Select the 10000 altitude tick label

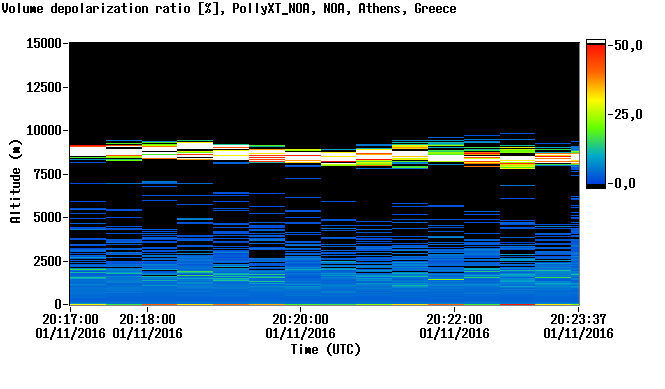(x=44, y=130)
